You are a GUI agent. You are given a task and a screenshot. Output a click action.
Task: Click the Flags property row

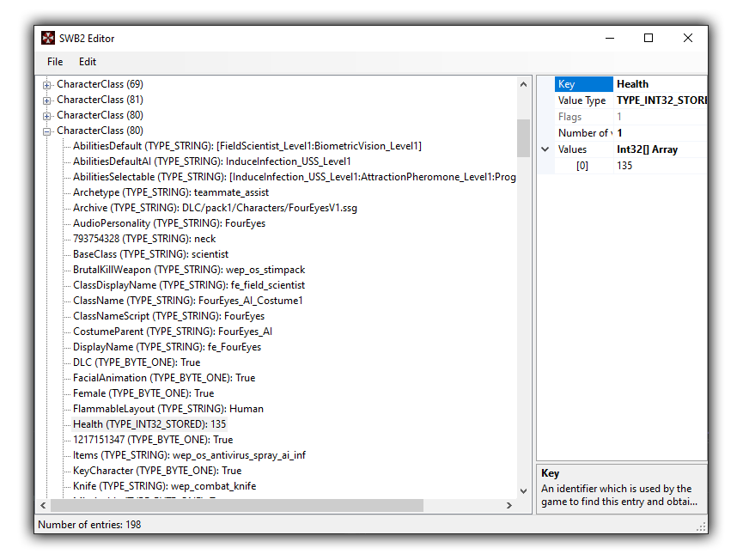(x=630, y=117)
